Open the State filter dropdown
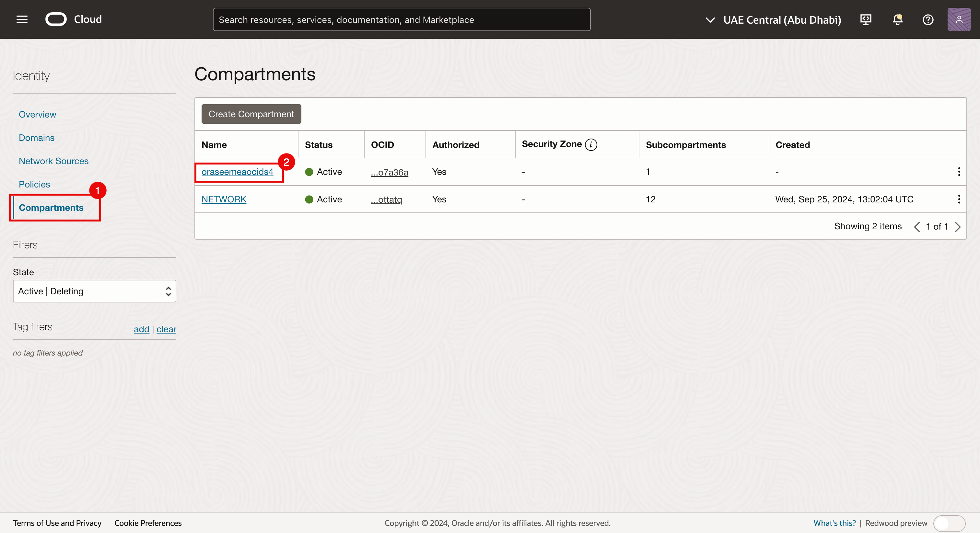 coord(94,291)
